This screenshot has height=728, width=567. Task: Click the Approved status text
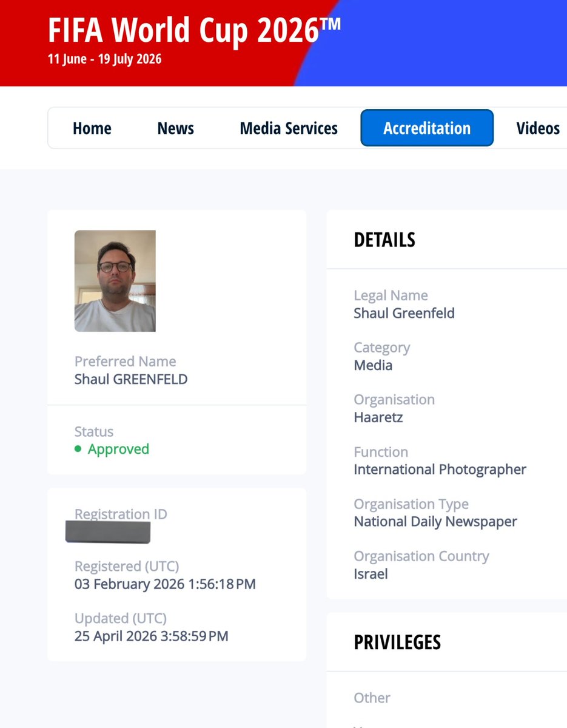click(x=118, y=449)
